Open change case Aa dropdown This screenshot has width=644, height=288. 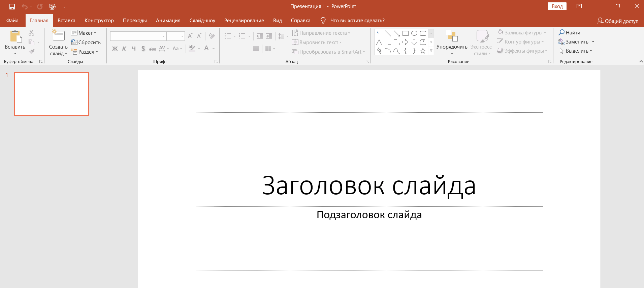tap(177, 49)
